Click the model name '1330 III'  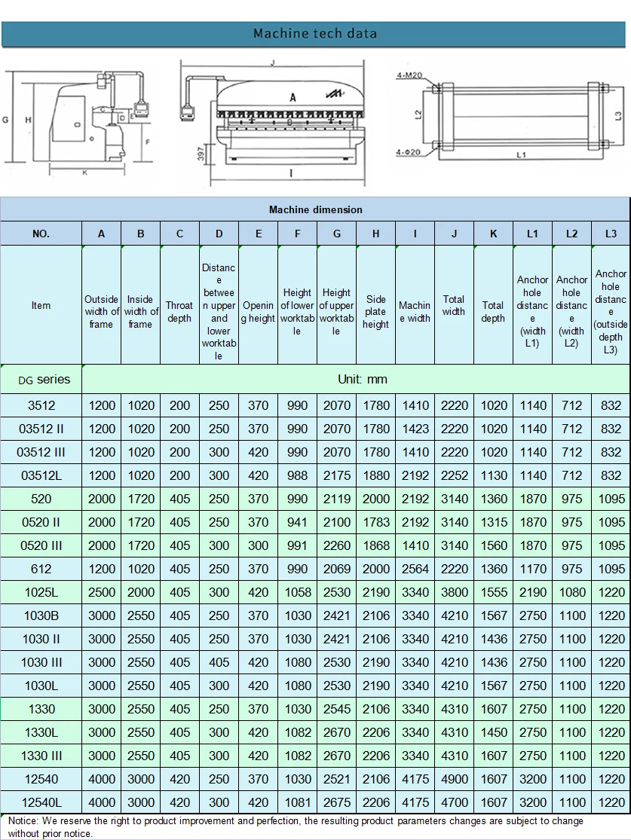(41, 756)
